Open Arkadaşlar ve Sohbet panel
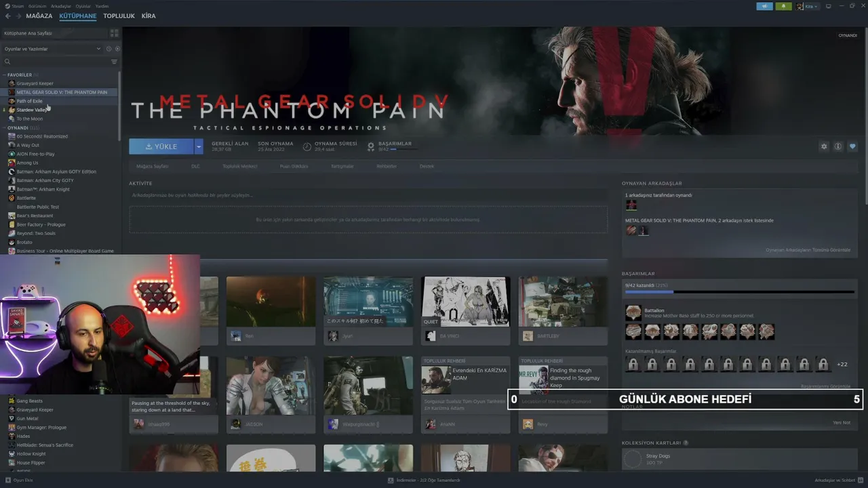This screenshot has height=488, width=868. [839, 480]
